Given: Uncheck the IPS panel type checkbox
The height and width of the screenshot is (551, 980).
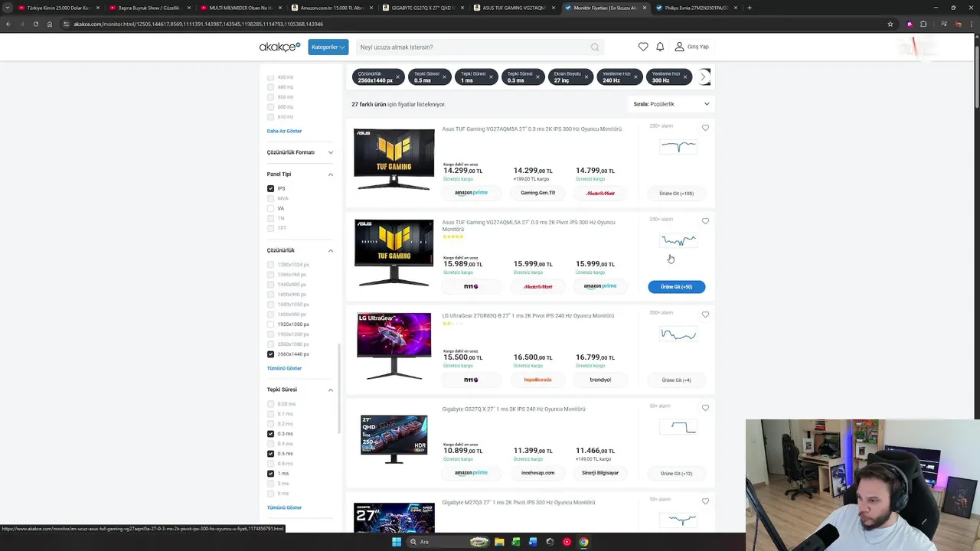Looking at the screenshot, I should tap(270, 188).
